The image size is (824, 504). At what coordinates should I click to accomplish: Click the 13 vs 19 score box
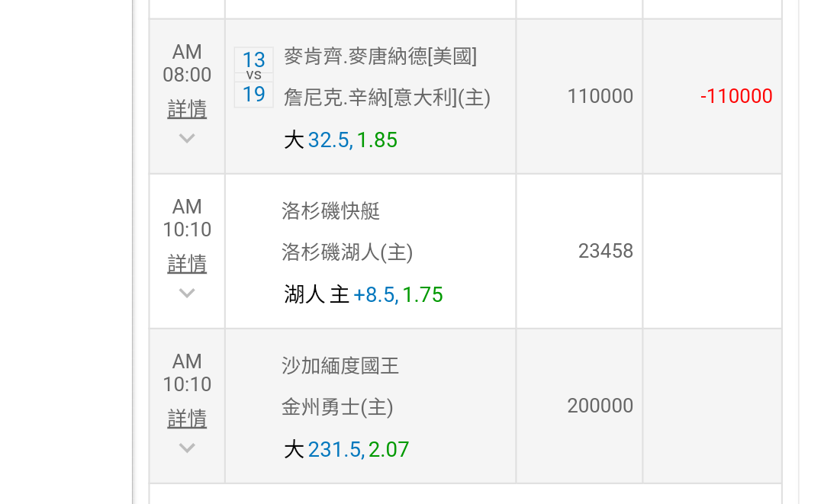tap(253, 77)
